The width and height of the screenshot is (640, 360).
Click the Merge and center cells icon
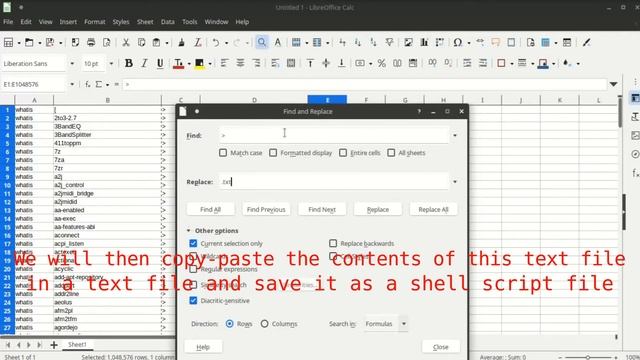coord(291,63)
